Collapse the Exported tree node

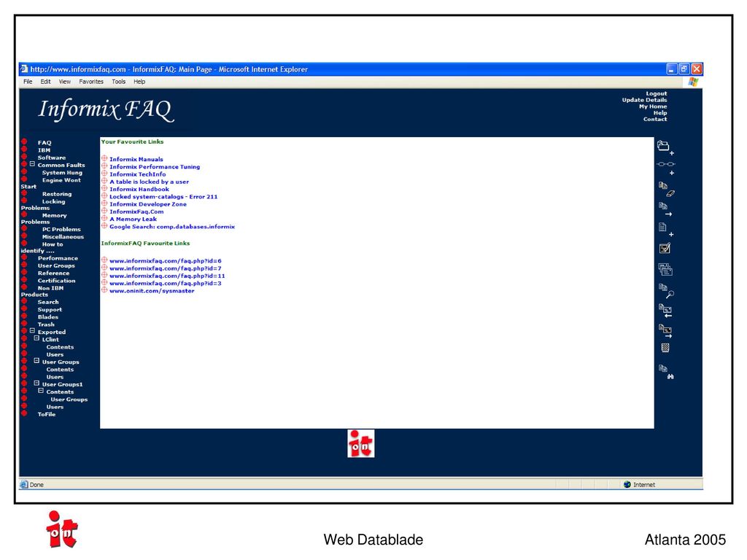click(32, 330)
